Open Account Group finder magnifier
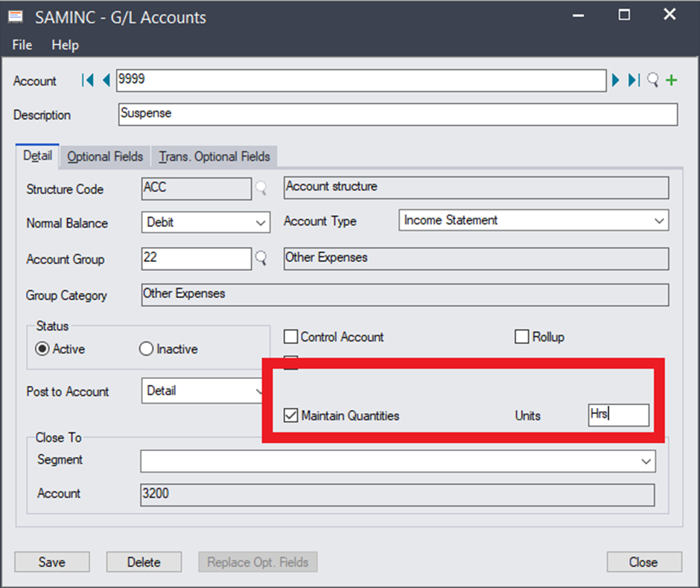Image resolution: width=700 pixels, height=588 pixels. (261, 259)
